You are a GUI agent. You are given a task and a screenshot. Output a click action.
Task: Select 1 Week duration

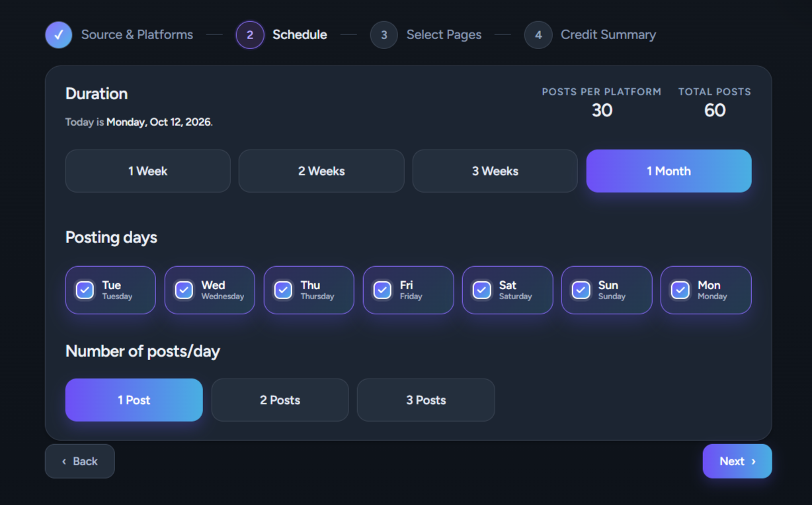click(x=148, y=171)
